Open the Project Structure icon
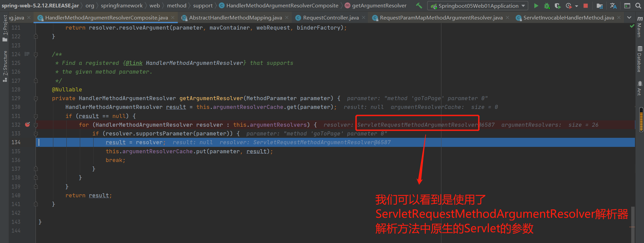644x243 pixels. click(600, 6)
